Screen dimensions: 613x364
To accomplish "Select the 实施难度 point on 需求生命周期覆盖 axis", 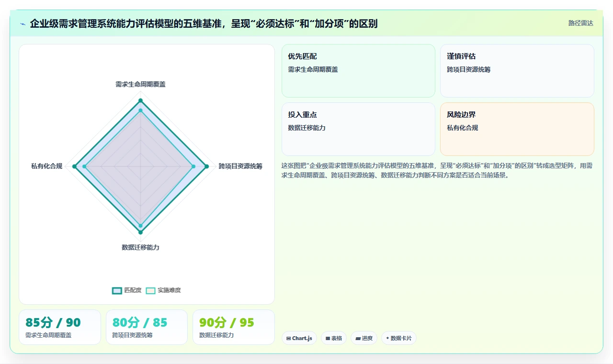I will [140, 110].
